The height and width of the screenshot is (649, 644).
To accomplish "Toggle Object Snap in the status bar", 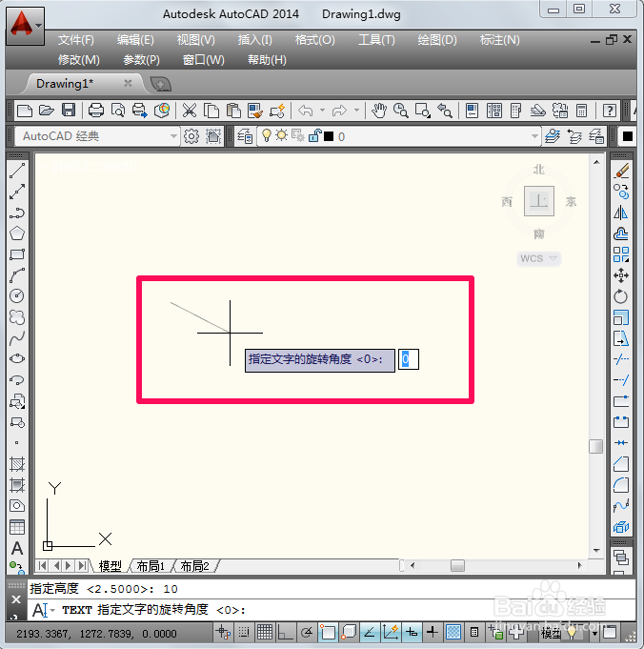I will [328, 632].
